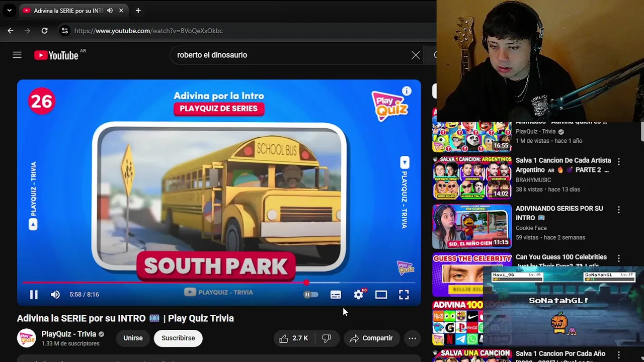
Task: Open more actions for the video
Action: [412, 338]
